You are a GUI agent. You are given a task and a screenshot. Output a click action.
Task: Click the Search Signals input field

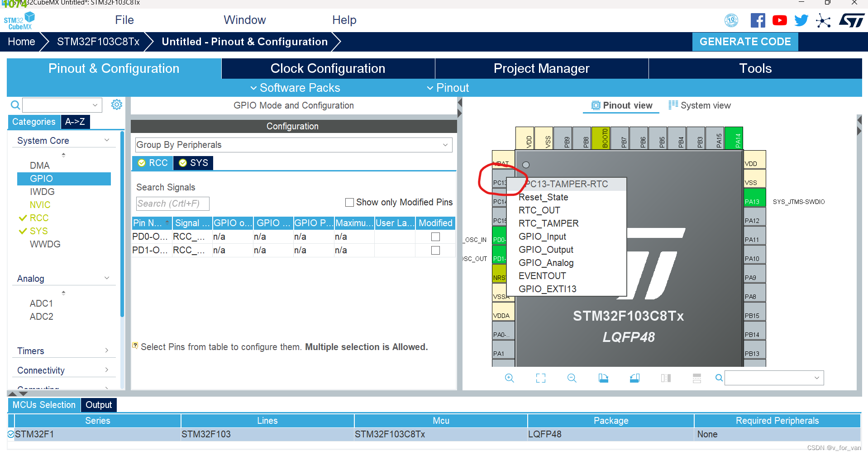[173, 204]
